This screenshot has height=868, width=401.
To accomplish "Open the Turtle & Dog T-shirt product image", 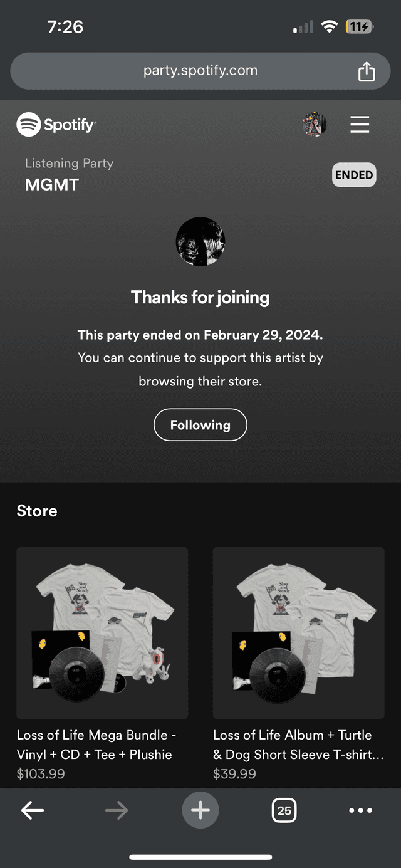I will point(298,632).
